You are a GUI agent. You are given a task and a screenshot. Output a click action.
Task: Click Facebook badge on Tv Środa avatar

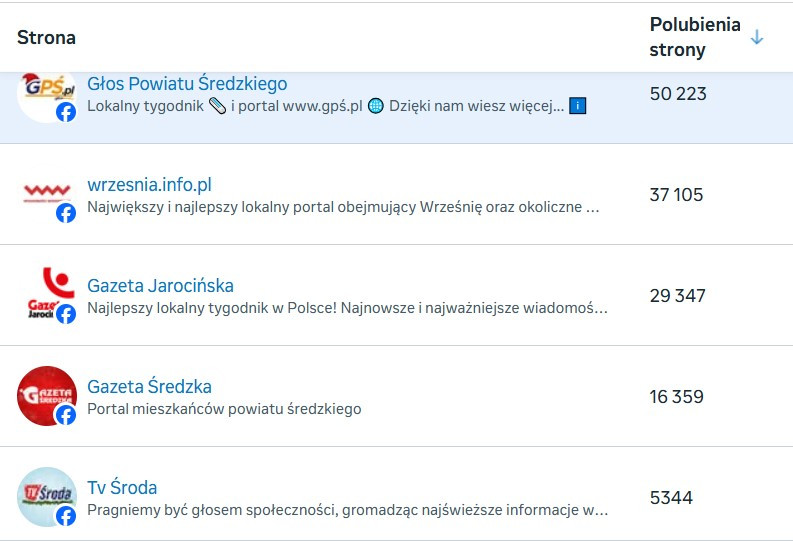click(66, 516)
